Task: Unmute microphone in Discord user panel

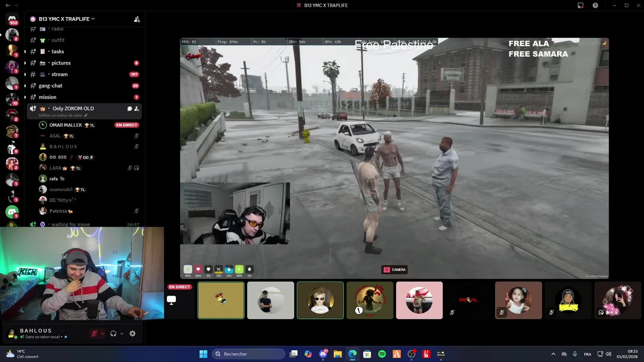Action: (x=94, y=333)
